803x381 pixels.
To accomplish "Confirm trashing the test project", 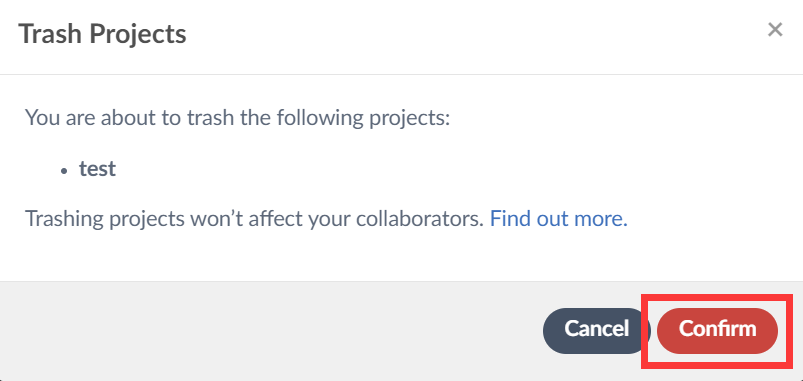I will [717, 330].
